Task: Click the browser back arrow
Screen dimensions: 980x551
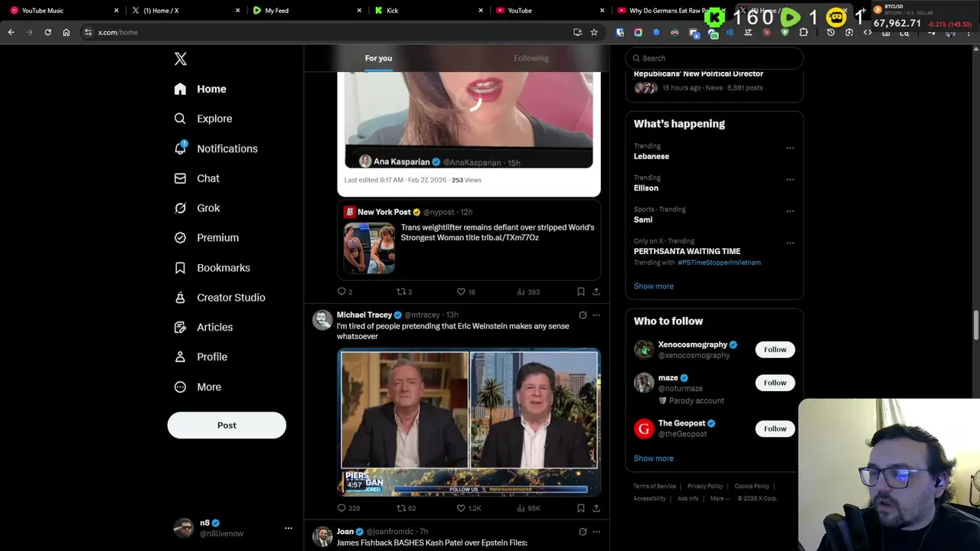Action: pos(11,32)
